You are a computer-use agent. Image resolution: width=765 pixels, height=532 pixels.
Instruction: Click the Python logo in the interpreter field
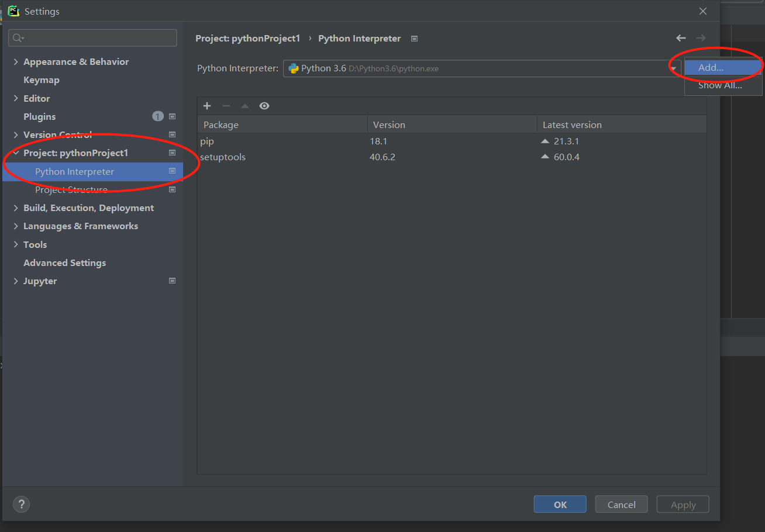[294, 68]
